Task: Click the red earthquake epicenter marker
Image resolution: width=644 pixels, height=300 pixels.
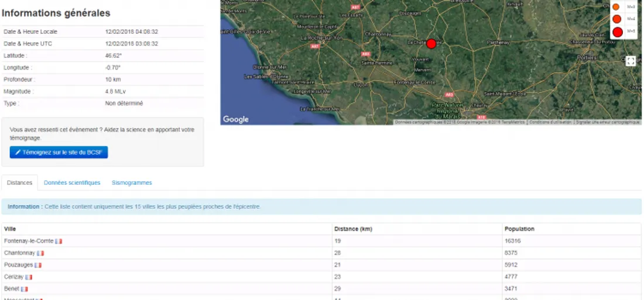Action: coord(431,44)
